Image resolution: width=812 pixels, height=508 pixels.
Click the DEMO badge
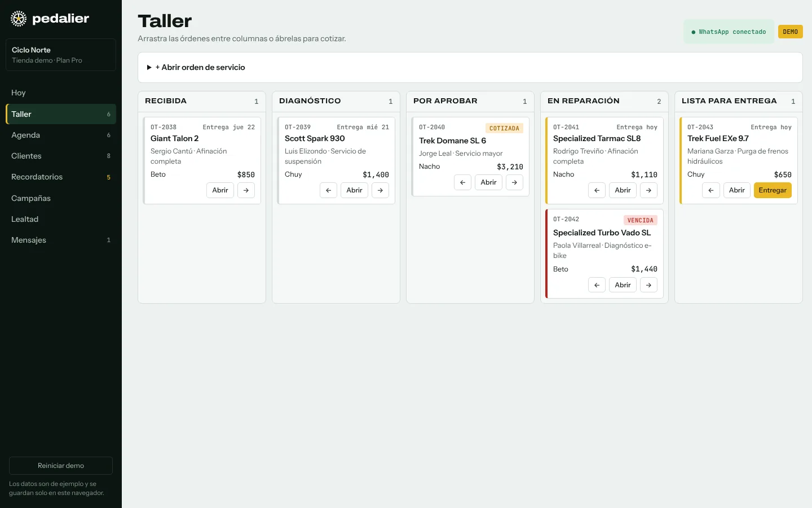[x=790, y=32]
